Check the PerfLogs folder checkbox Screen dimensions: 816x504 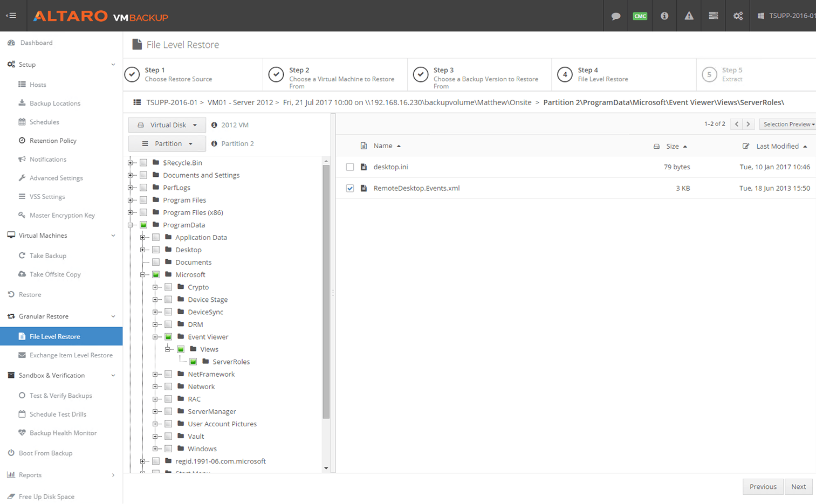point(143,188)
